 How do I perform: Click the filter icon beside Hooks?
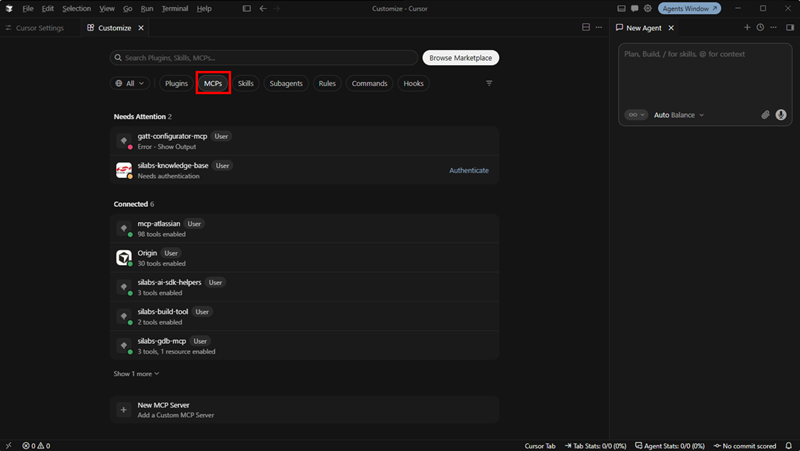pos(489,83)
